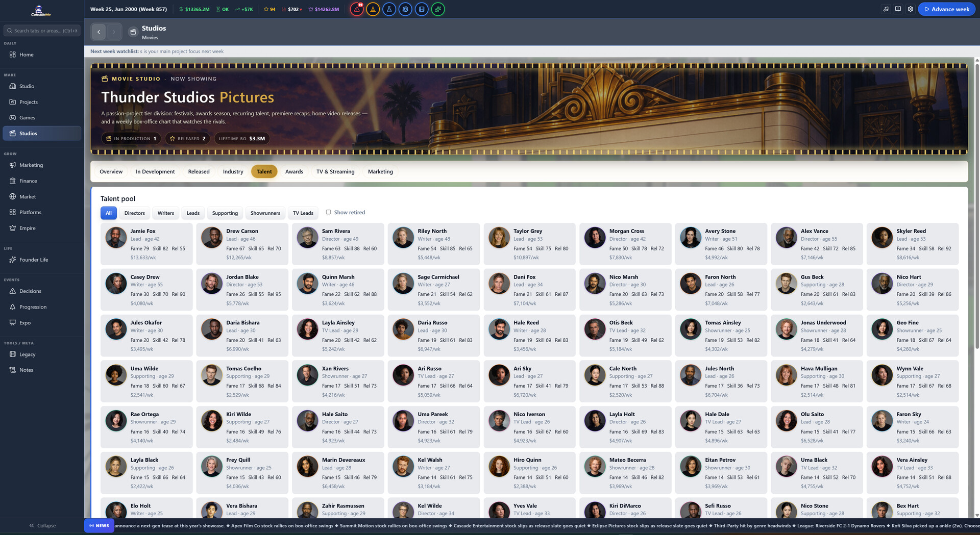980x535 pixels.
Task: Open Marketing in the sidebar
Action: 42,165
